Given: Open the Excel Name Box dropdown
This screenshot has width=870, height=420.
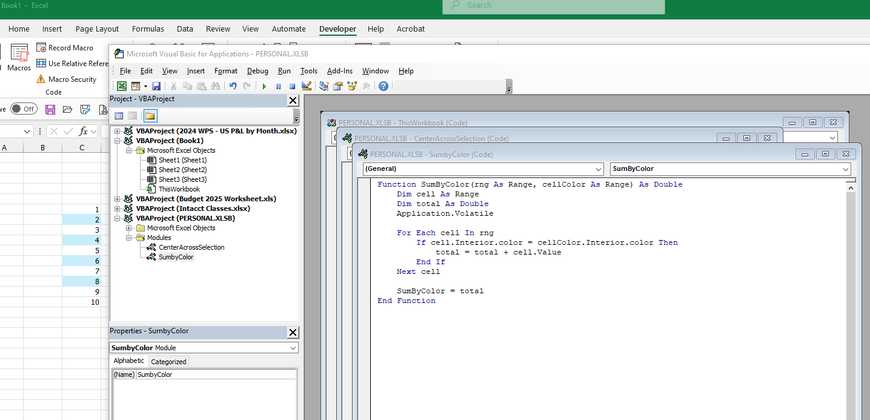Looking at the screenshot, I should [x=28, y=131].
